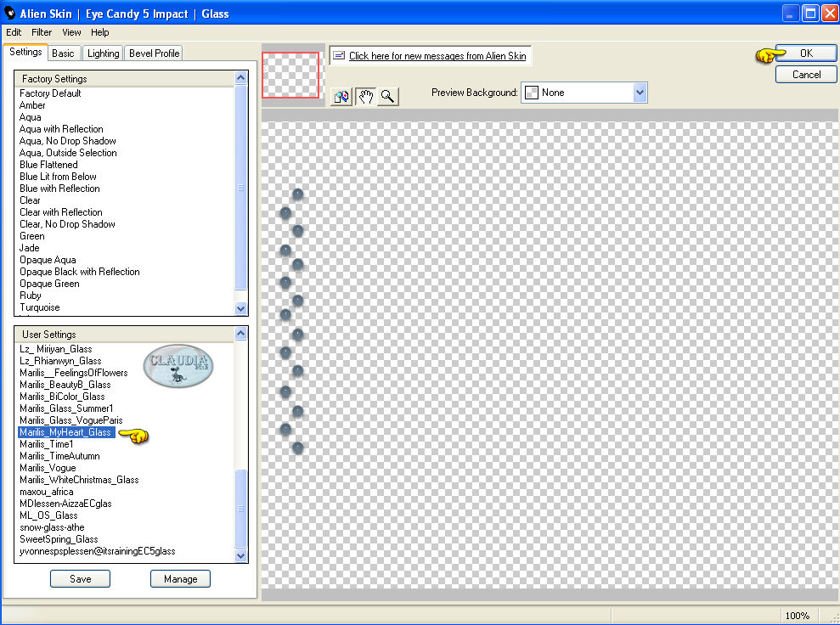Select yvonnespsplessen@itsrainingEC5glass user setting
The width and height of the screenshot is (840, 625).
(x=98, y=551)
